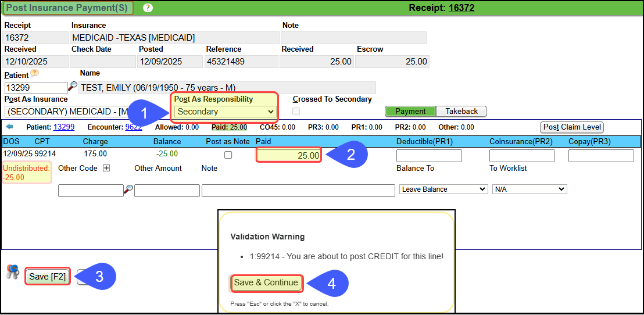644x315 pixels.
Task: Click the Save [F2] button
Action: click(x=48, y=277)
